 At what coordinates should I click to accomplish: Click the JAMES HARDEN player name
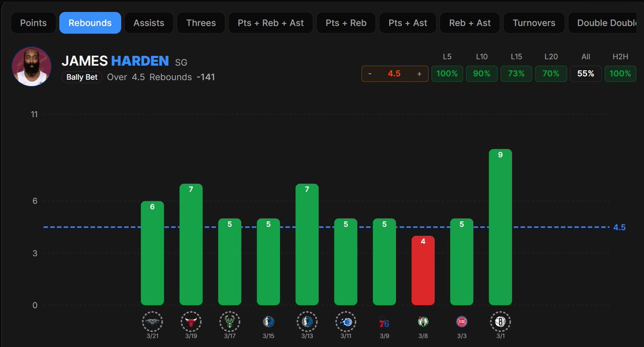(x=115, y=62)
